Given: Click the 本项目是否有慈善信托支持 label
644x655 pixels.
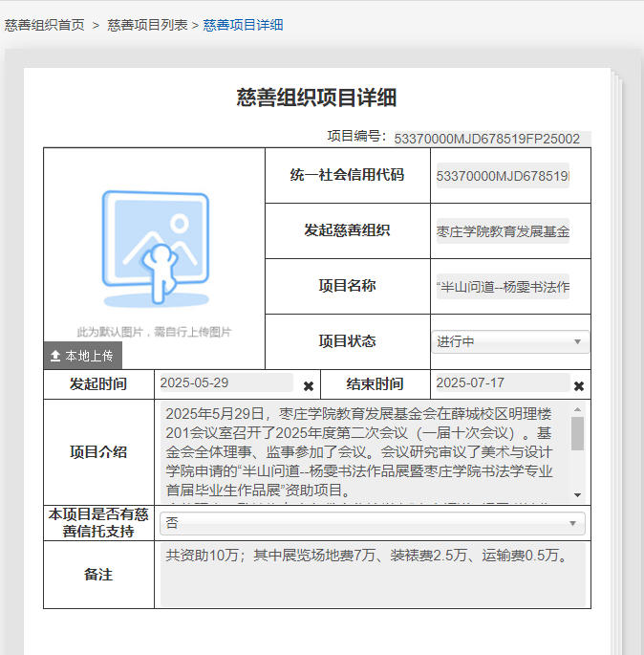Looking at the screenshot, I should [98, 523].
